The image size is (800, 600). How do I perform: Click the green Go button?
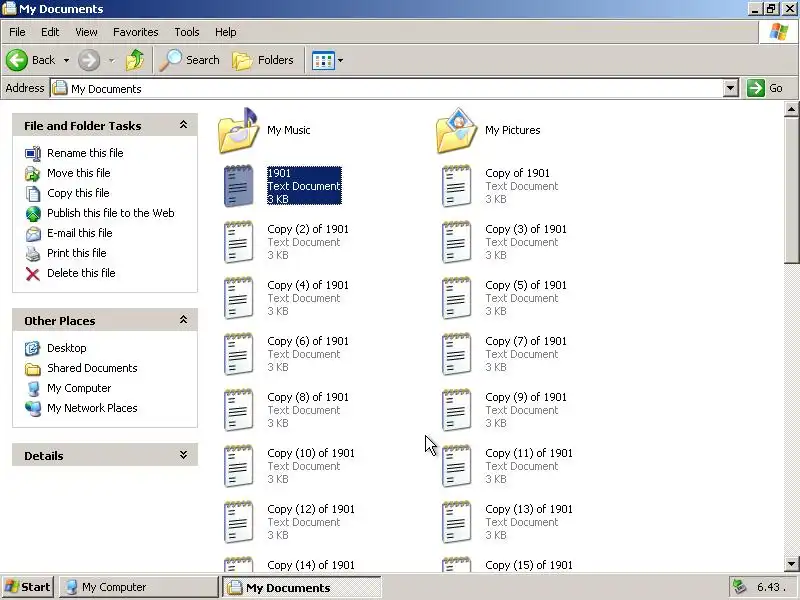[x=765, y=88]
